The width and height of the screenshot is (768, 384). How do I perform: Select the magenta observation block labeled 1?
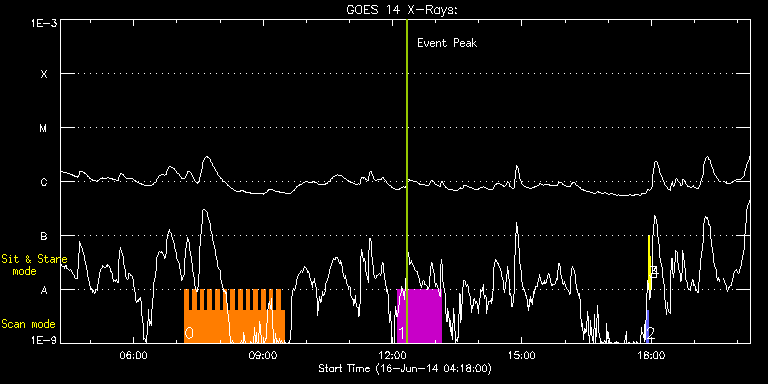pyautogui.click(x=419, y=316)
